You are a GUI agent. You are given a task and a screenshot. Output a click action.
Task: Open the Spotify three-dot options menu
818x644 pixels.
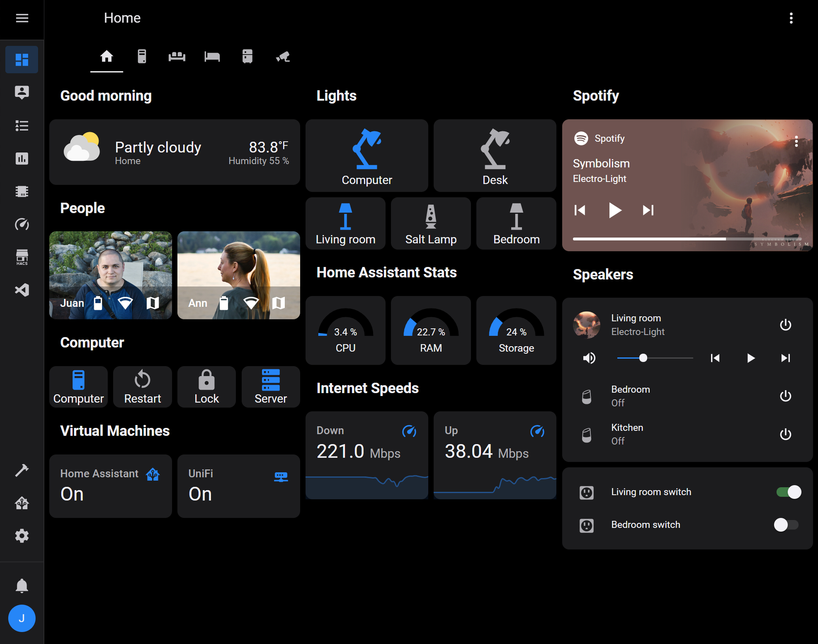pos(796,140)
